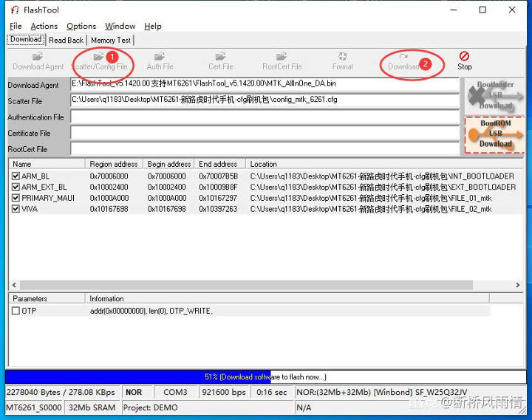Select the BootROM USB Download image button

(x=494, y=134)
